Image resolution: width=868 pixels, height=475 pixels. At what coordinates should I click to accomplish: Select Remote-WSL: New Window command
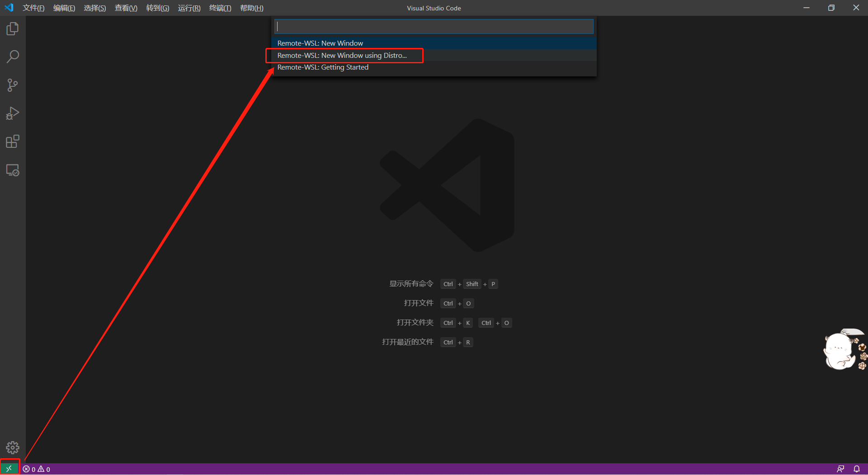tap(434, 43)
